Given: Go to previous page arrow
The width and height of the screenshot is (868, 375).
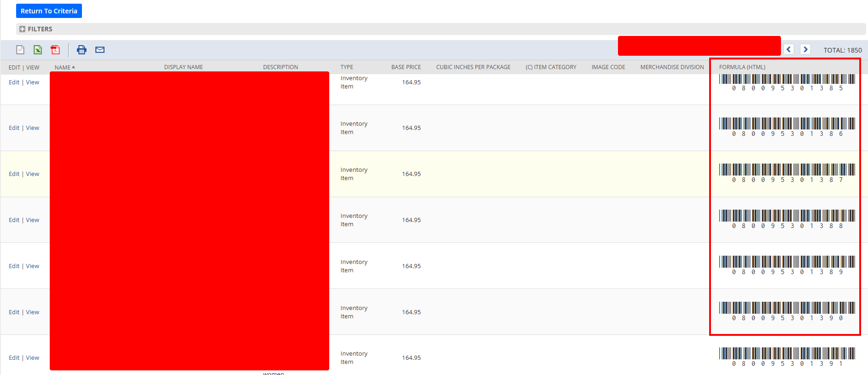Looking at the screenshot, I should (789, 49).
